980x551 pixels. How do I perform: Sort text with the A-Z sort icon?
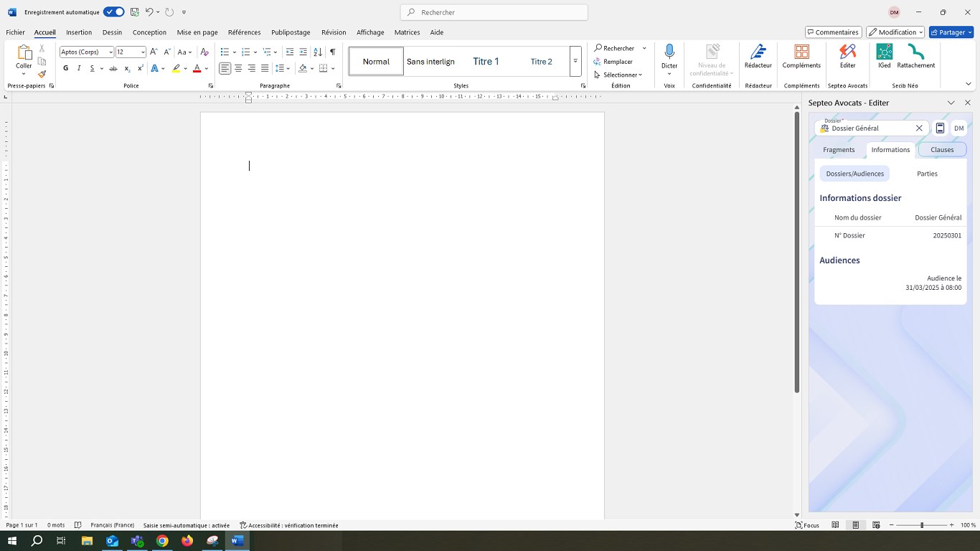(318, 52)
